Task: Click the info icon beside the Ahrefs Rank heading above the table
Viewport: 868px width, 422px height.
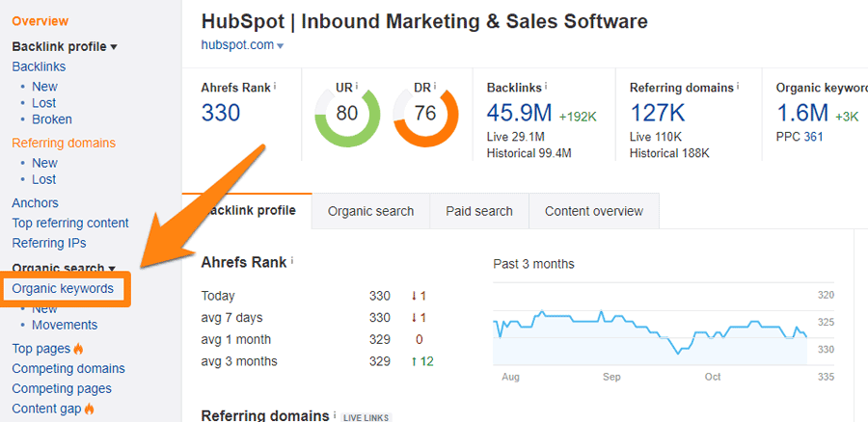Action: (x=292, y=260)
